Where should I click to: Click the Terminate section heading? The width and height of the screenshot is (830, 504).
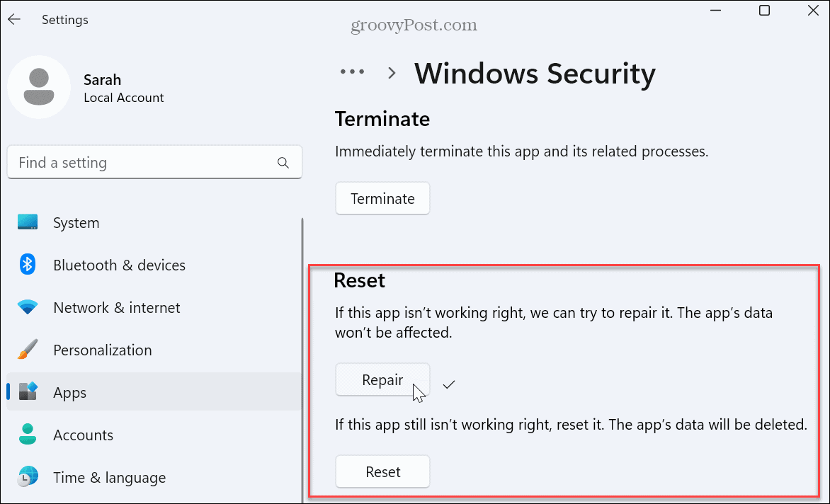tap(382, 119)
